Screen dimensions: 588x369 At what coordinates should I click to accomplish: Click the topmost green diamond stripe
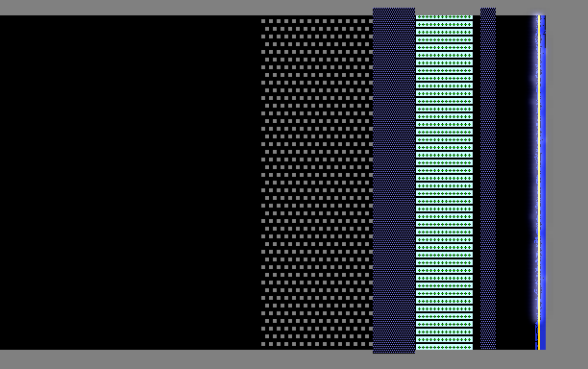point(445,17)
